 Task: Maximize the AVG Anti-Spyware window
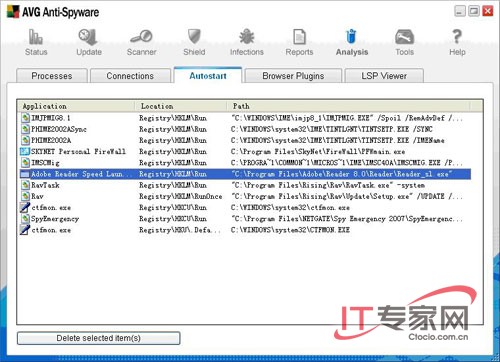[x=474, y=11]
